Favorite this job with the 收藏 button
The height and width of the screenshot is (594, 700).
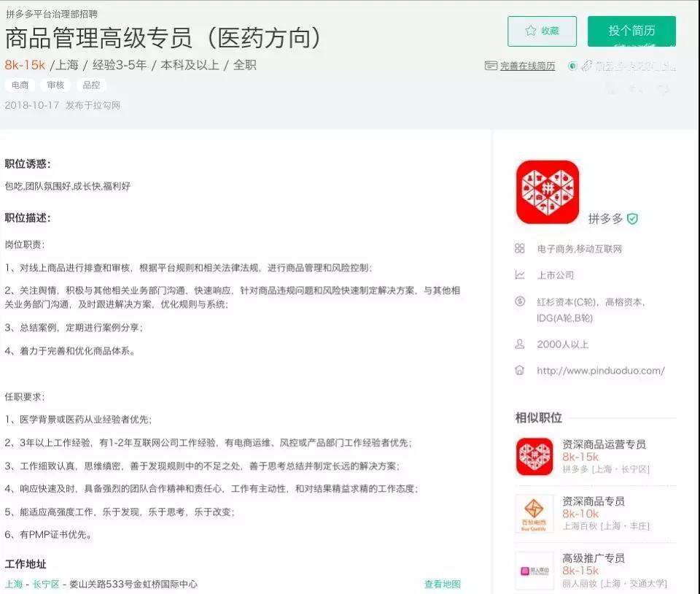coord(542,31)
